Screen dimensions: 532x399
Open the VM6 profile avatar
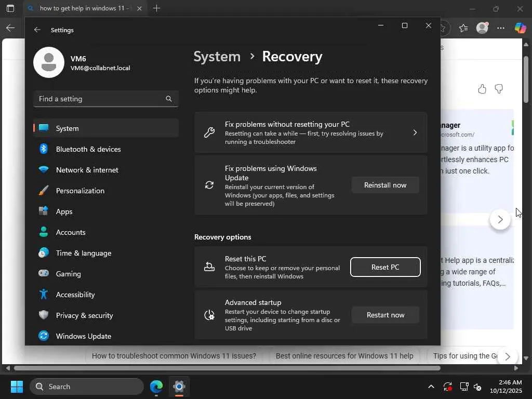pos(49,62)
